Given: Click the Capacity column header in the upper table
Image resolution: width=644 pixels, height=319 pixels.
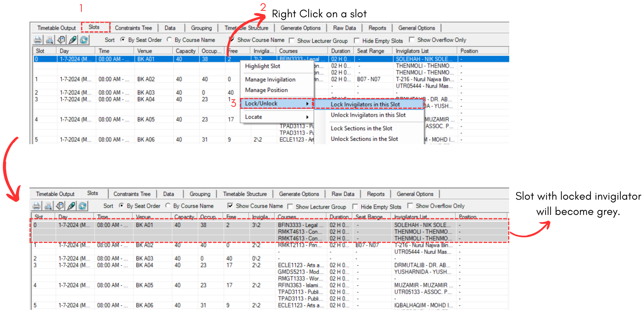Looking at the screenshot, I should 186,51.
